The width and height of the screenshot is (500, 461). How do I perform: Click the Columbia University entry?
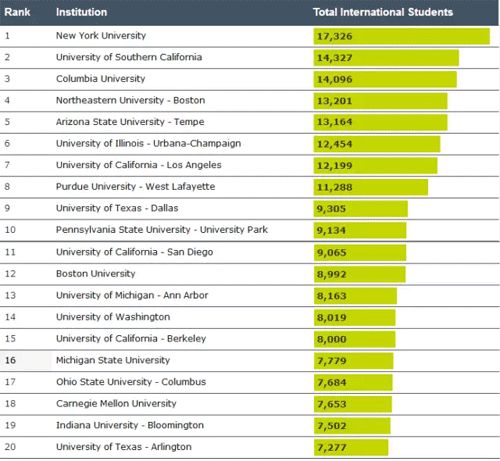pos(101,79)
